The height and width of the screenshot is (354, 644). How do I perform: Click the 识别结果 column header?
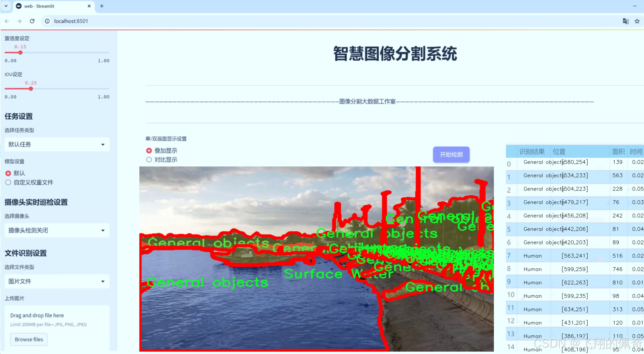pos(531,152)
